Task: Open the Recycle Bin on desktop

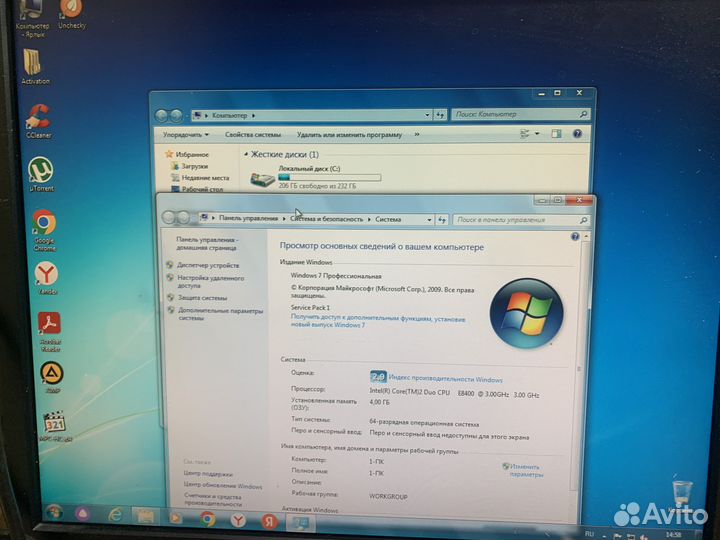Action: pyautogui.click(x=682, y=490)
